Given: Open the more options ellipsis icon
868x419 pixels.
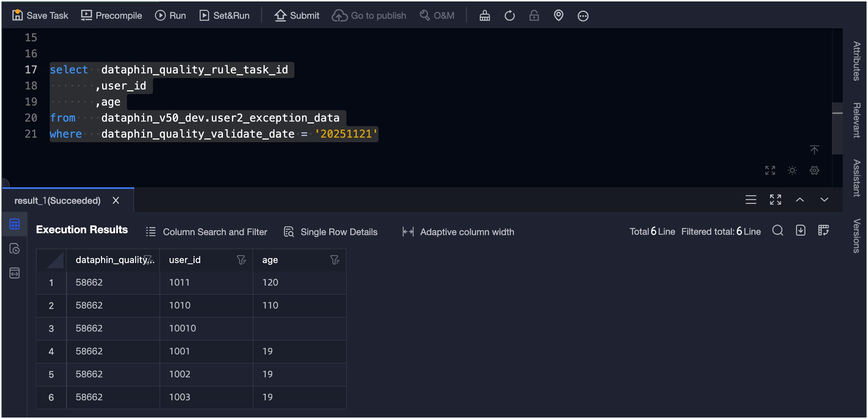Looking at the screenshot, I should pyautogui.click(x=583, y=16).
